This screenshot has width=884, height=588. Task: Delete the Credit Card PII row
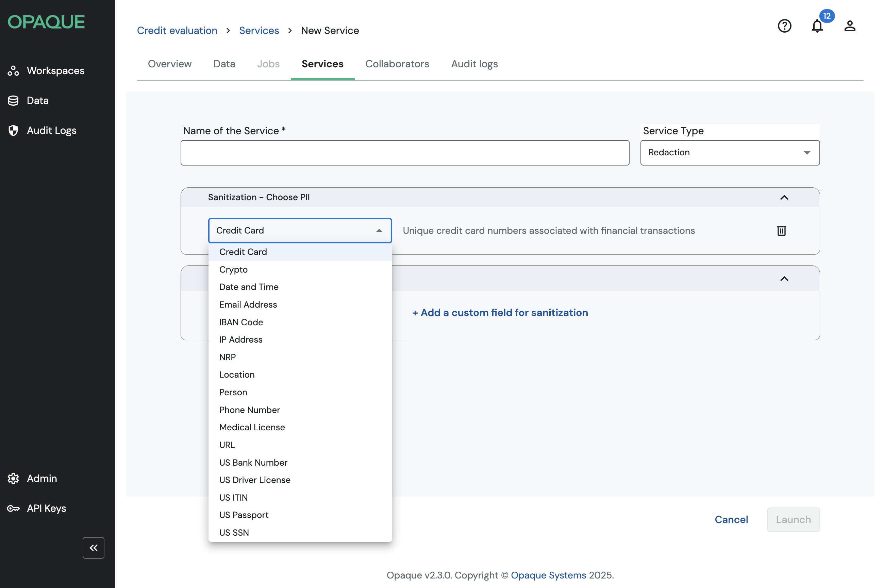(x=782, y=231)
